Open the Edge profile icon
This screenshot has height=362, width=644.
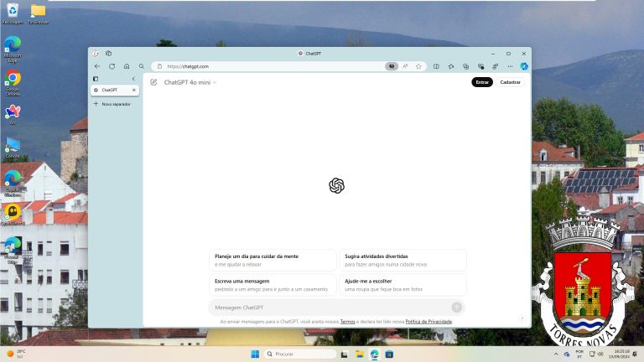pos(96,54)
